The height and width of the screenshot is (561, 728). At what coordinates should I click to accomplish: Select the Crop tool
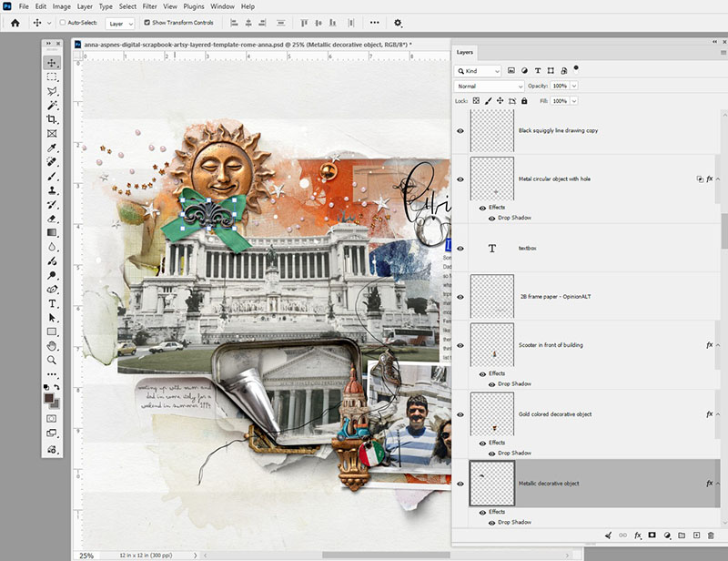(52, 119)
